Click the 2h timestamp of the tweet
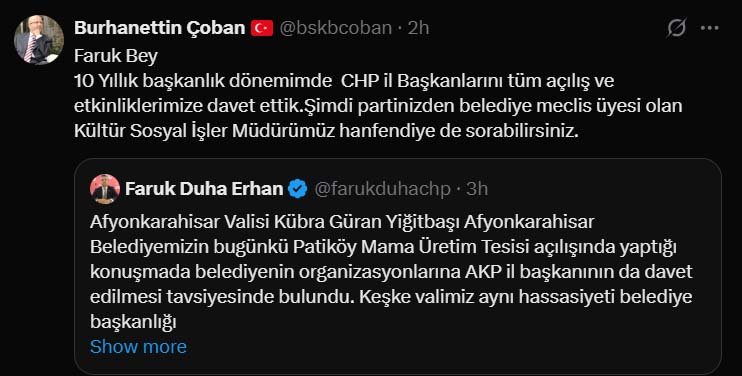742x376 pixels. tap(418, 28)
